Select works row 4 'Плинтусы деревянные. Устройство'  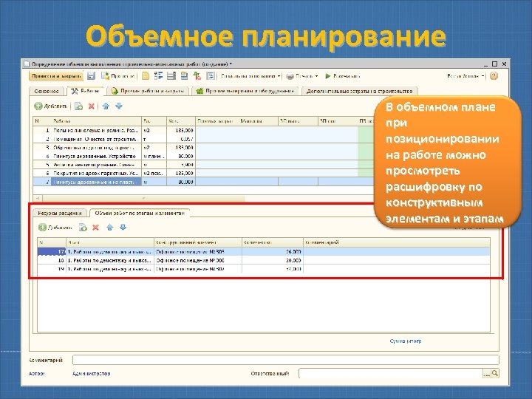coord(204,156)
